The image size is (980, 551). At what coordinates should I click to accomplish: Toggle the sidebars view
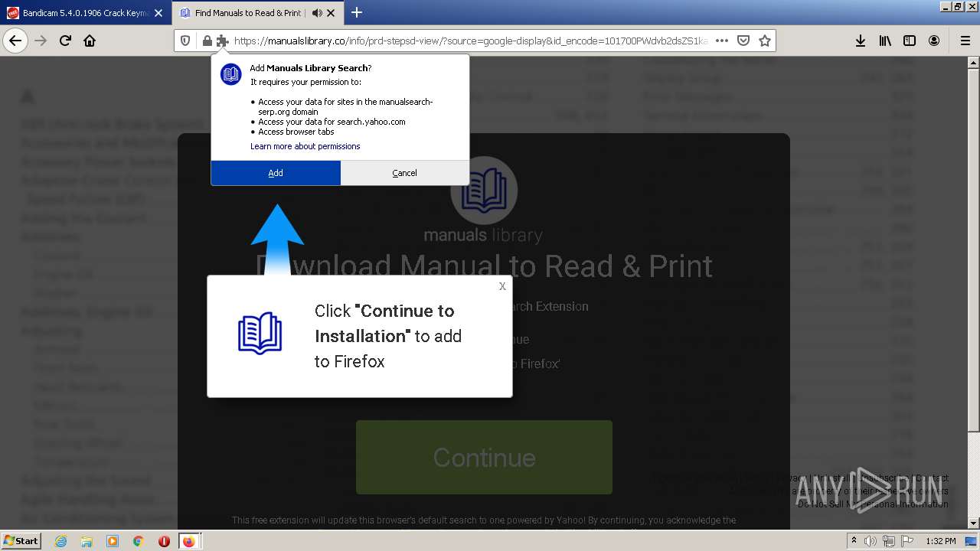[x=910, y=41]
